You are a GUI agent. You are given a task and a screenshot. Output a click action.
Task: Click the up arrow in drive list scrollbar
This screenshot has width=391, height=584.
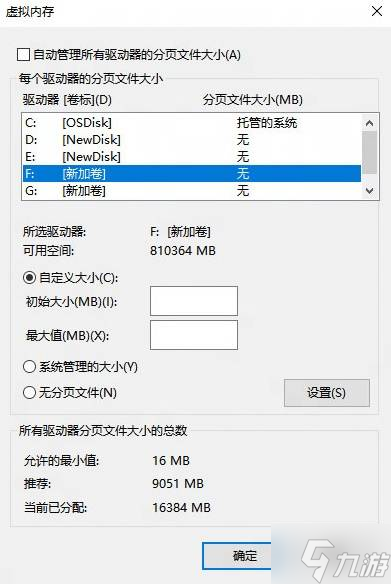(369, 123)
